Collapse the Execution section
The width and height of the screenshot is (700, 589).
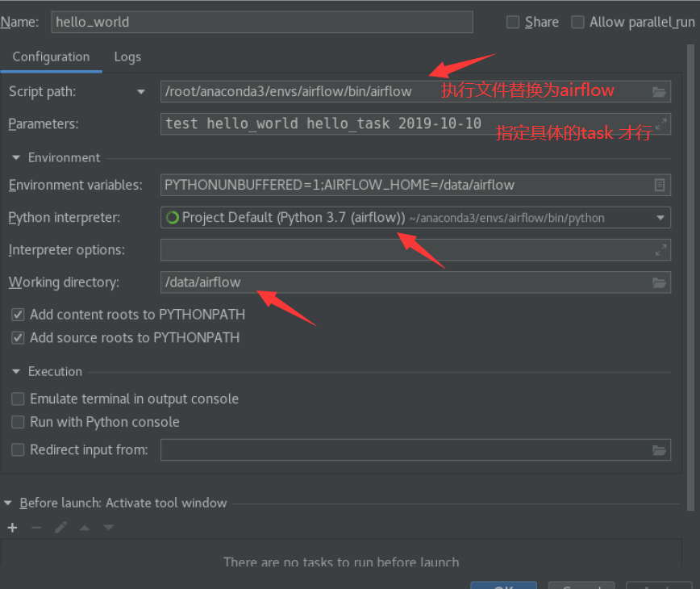pyautogui.click(x=16, y=371)
